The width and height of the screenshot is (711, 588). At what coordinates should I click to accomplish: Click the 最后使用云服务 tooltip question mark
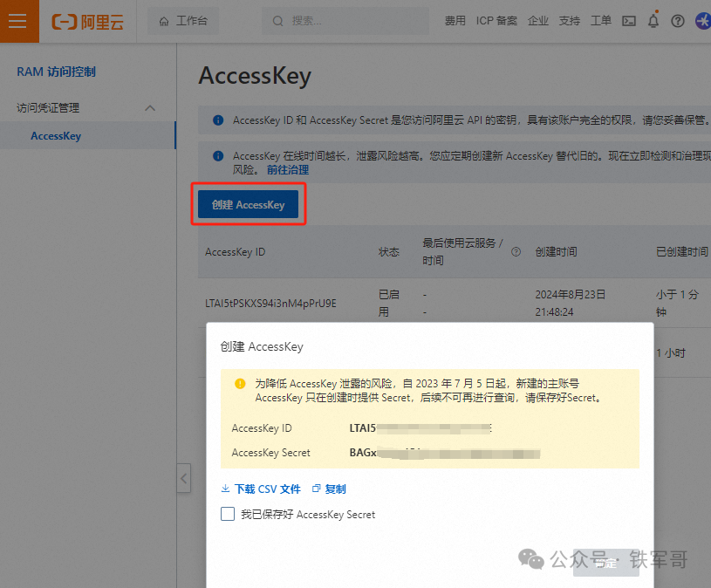pos(515,251)
